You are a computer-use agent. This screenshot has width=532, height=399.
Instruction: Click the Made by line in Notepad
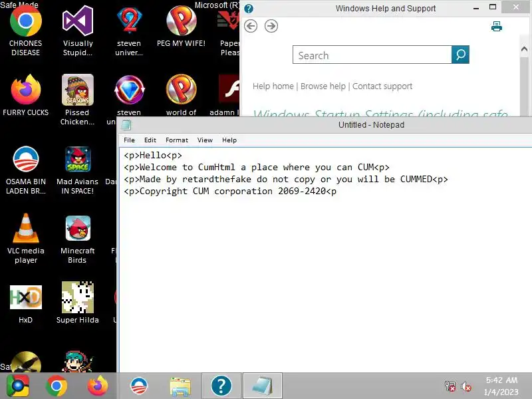coord(286,179)
